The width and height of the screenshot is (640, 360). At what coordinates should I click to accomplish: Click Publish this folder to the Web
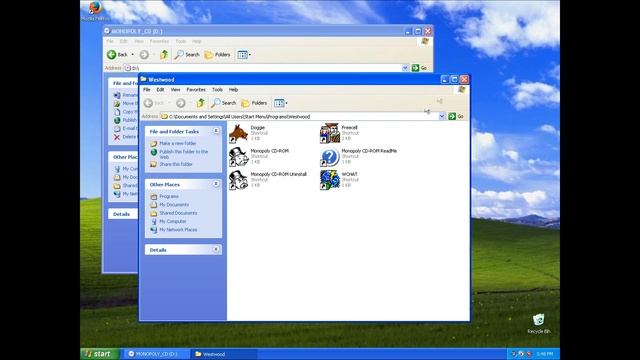(184, 154)
